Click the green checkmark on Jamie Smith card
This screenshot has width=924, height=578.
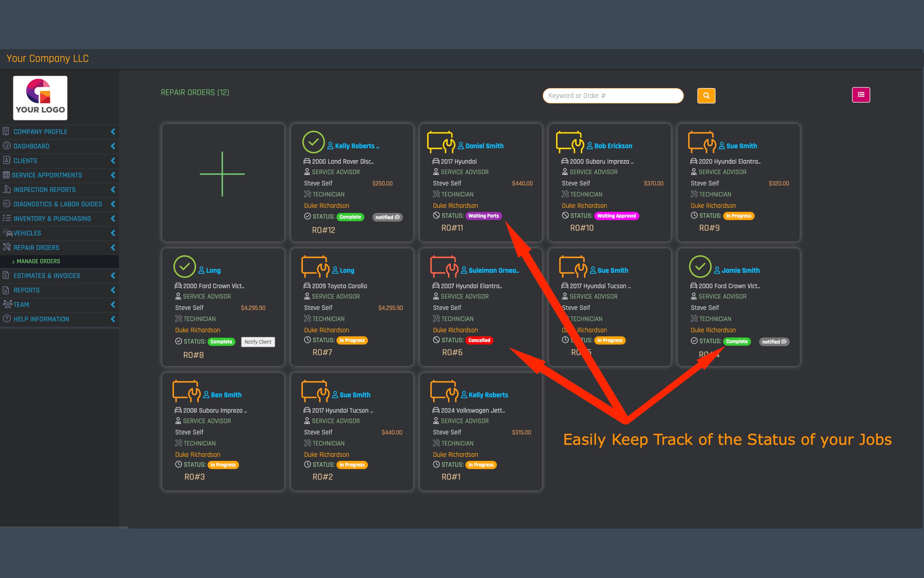700,267
